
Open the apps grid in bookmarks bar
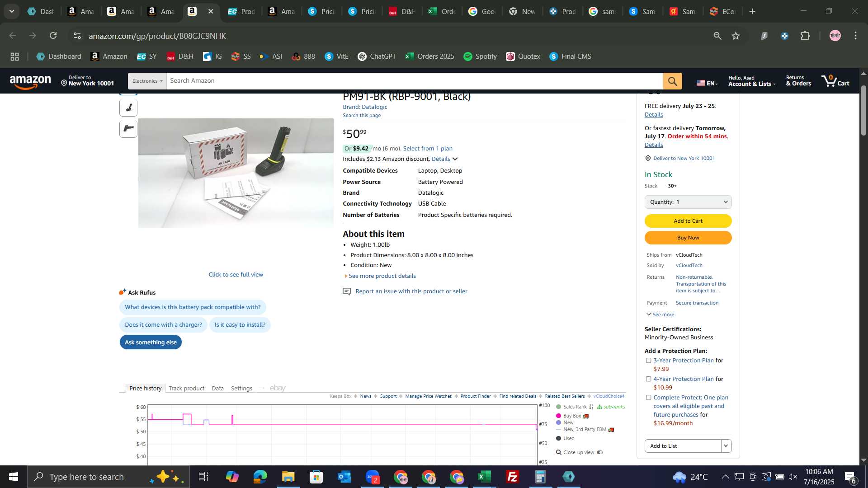pyautogui.click(x=14, y=56)
